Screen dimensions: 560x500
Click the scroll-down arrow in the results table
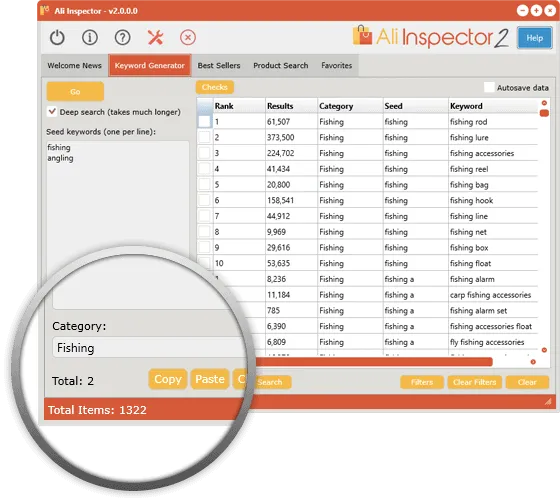click(544, 350)
